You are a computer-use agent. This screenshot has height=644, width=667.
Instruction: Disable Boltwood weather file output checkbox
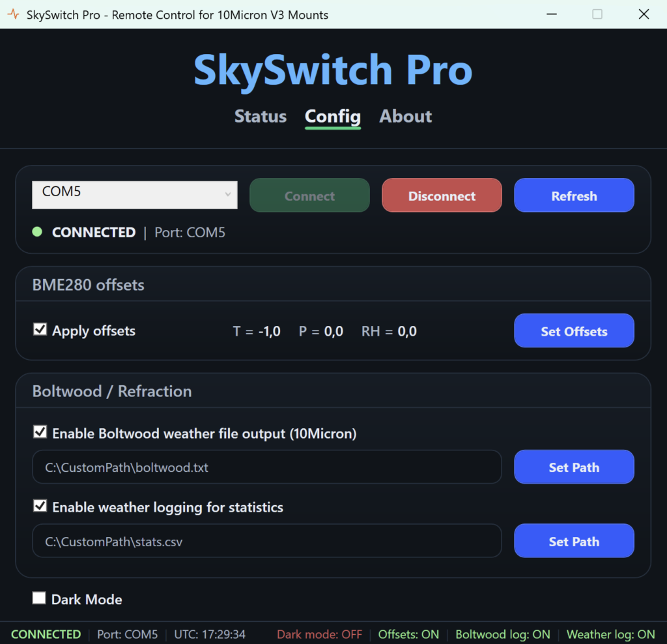(40, 433)
